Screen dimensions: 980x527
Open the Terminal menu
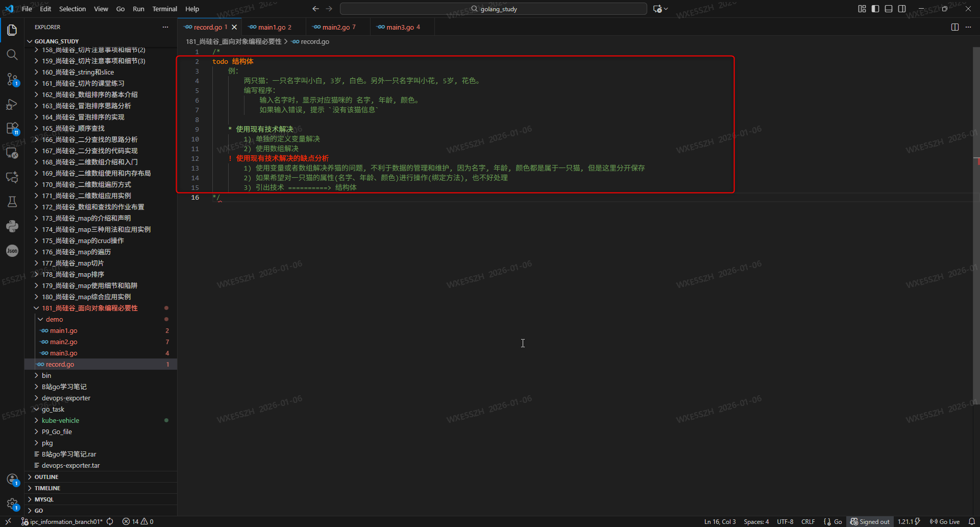pyautogui.click(x=164, y=9)
